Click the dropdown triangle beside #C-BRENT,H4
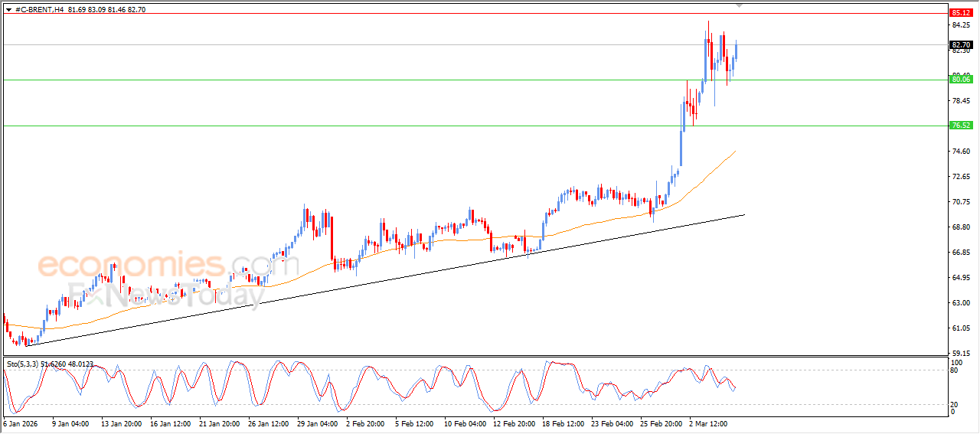Screen dimensions: 980x434 8,9
